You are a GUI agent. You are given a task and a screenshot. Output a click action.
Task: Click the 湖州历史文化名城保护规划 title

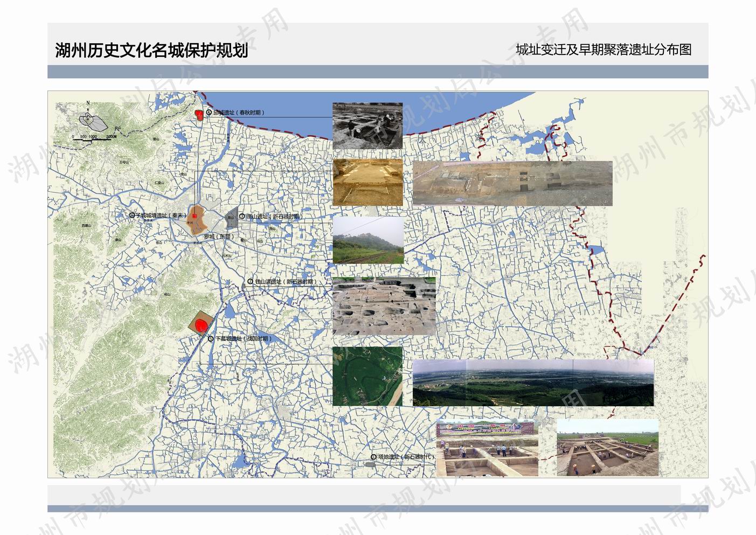(151, 50)
